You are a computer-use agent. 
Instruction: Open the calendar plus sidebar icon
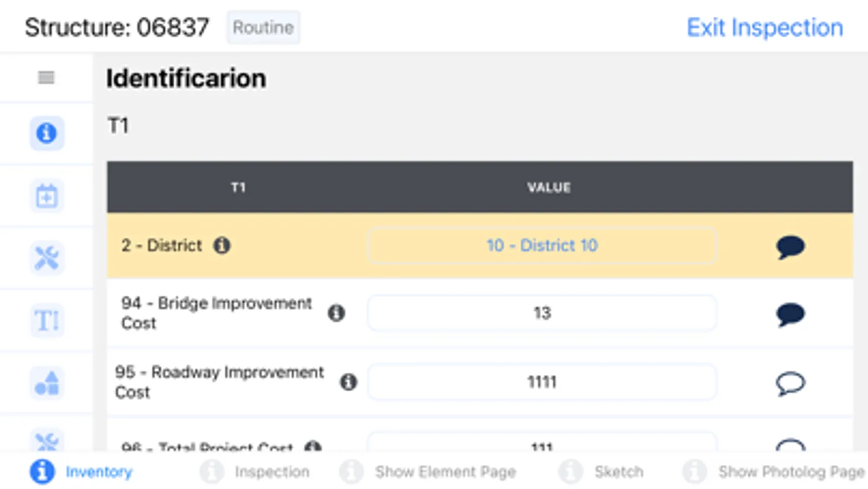click(x=47, y=196)
